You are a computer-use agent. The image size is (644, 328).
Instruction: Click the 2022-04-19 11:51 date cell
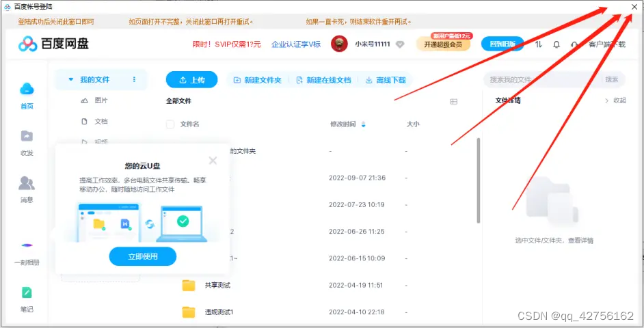click(355, 286)
